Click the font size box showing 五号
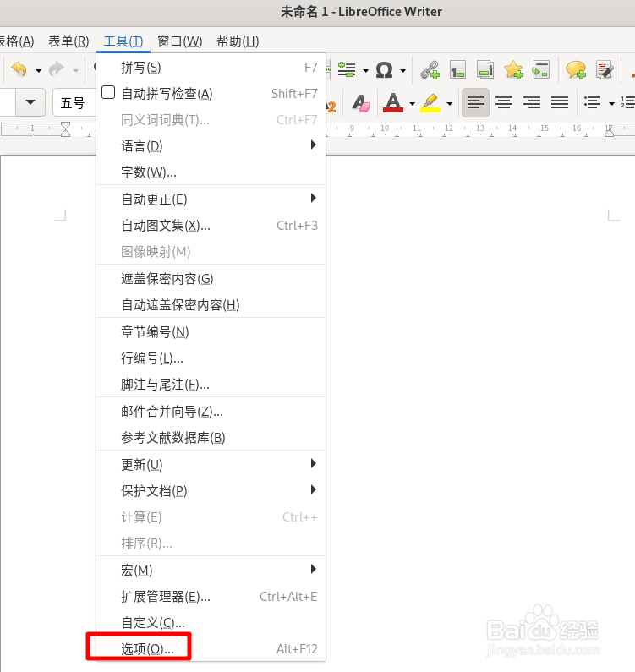The image size is (635, 672). pyautogui.click(x=74, y=103)
